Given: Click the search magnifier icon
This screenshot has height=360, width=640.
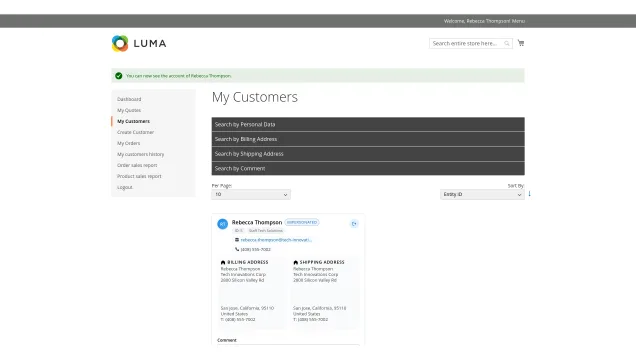Looking at the screenshot, I should click(507, 43).
